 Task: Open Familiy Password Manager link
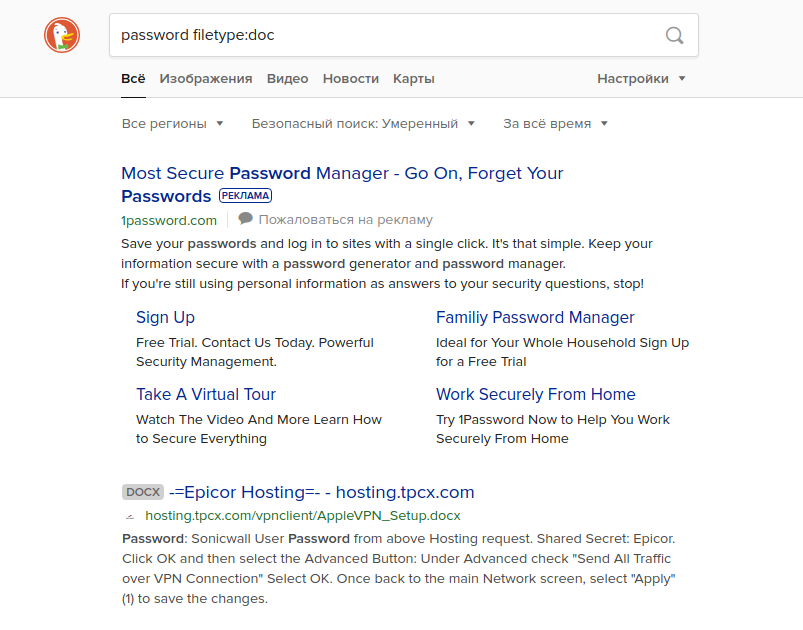pos(535,318)
